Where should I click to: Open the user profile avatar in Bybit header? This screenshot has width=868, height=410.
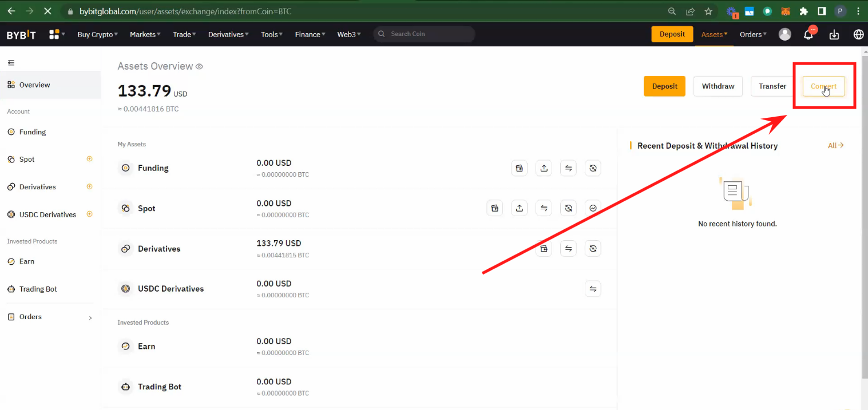point(785,34)
